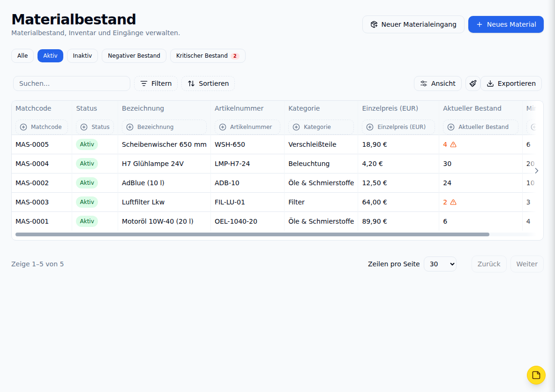Add an Einzelpreis (EUR) column filter

[398, 127]
